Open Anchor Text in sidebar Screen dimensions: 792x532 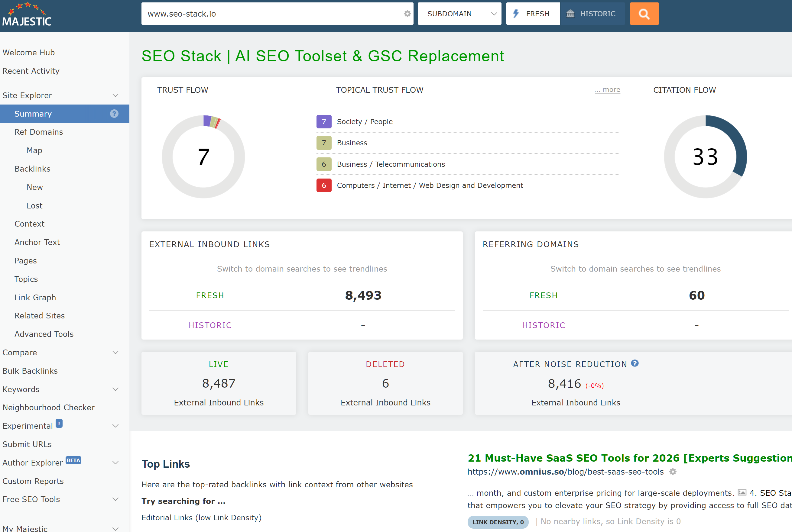[37, 242]
